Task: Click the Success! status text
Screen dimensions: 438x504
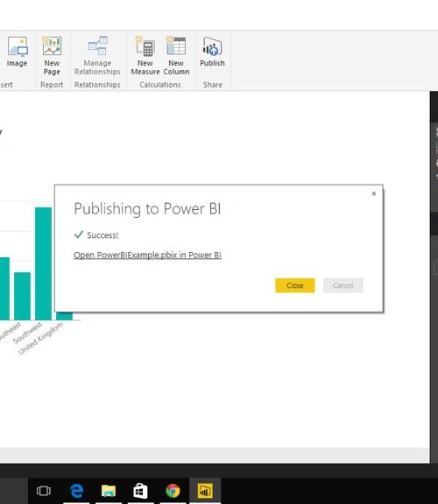Action: [102, 235]
